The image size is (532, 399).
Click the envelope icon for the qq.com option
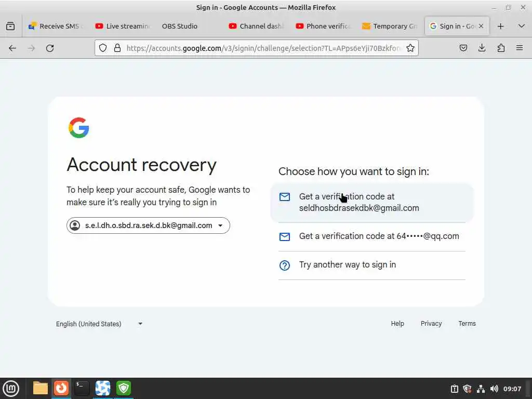click(285, 236)
